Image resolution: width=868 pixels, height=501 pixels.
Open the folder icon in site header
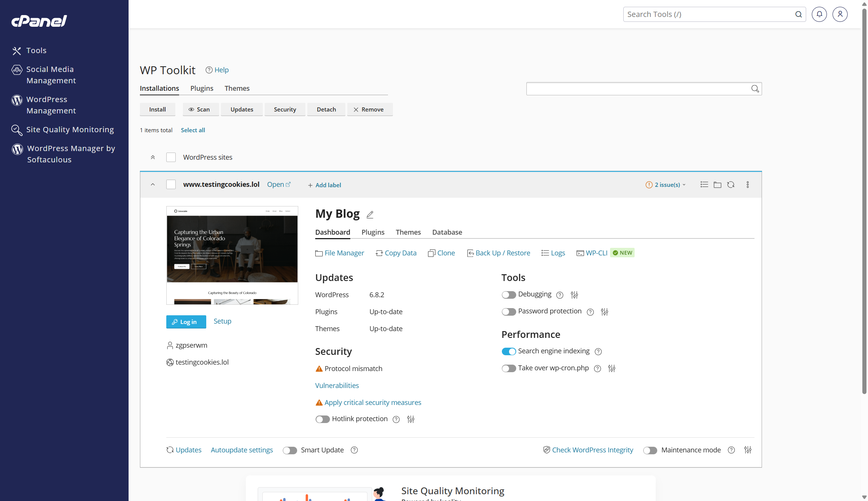[x=717, y=185]
